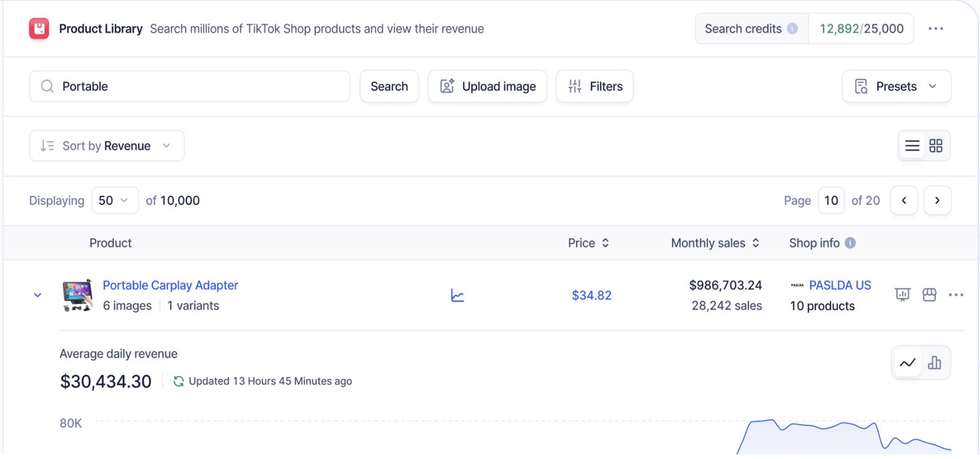The height and width of the screenshot is (459, 980).
Task: Open the three-dot menu beside search credits
Action: [x=935, y=29]
